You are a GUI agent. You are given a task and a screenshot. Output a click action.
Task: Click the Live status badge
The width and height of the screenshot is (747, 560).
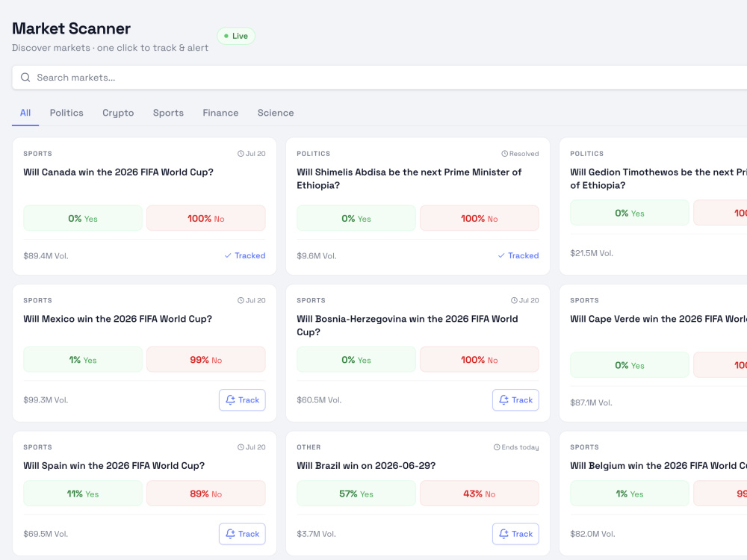point(236,36)
